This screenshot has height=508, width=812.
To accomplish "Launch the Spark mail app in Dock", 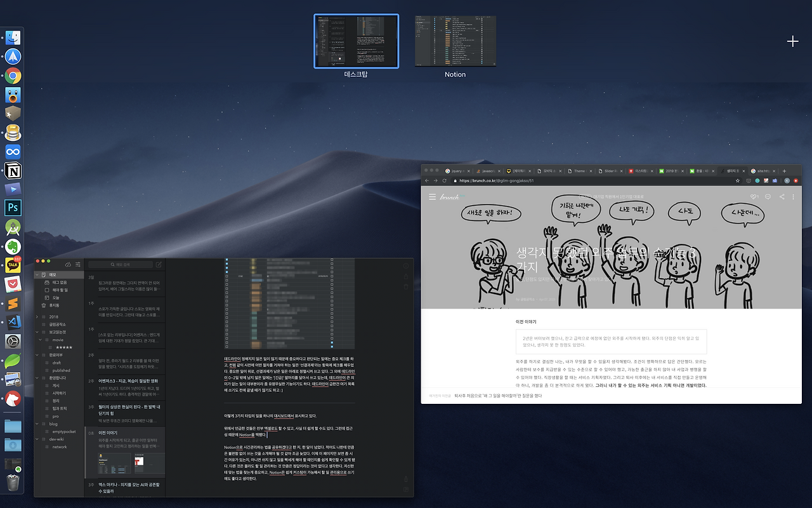I will [13, 57].
